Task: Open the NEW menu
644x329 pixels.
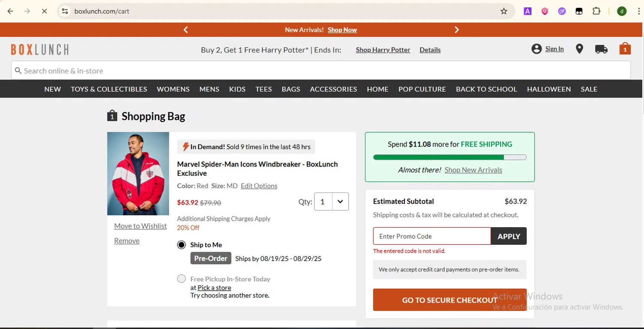Action: coord(53,89)
